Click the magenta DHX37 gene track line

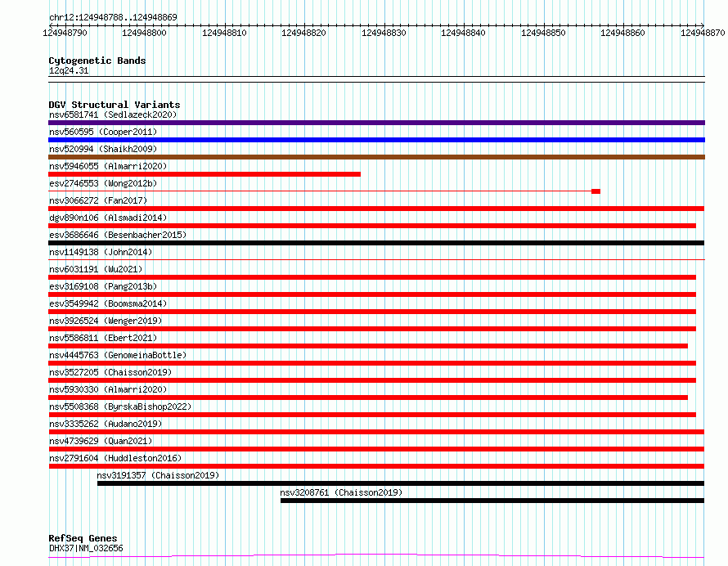click(x=376, y=555)
